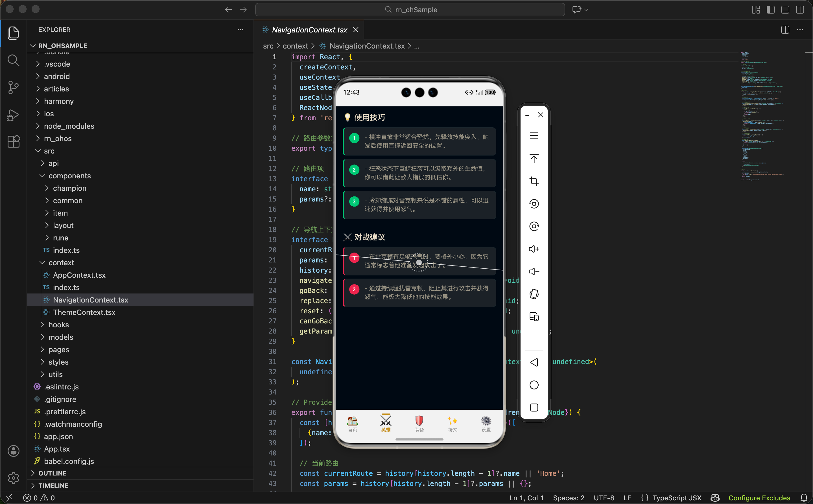The image size is (813, 504).
Task: Open the 符文 tab in the app
Action: pos(453,423)
